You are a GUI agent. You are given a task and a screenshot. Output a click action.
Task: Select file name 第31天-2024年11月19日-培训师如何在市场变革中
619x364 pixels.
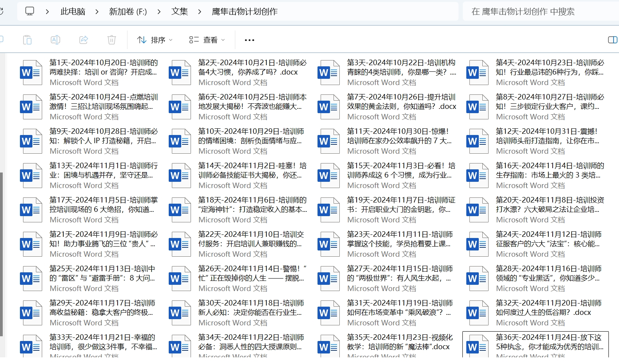click(x=400, y=308)
